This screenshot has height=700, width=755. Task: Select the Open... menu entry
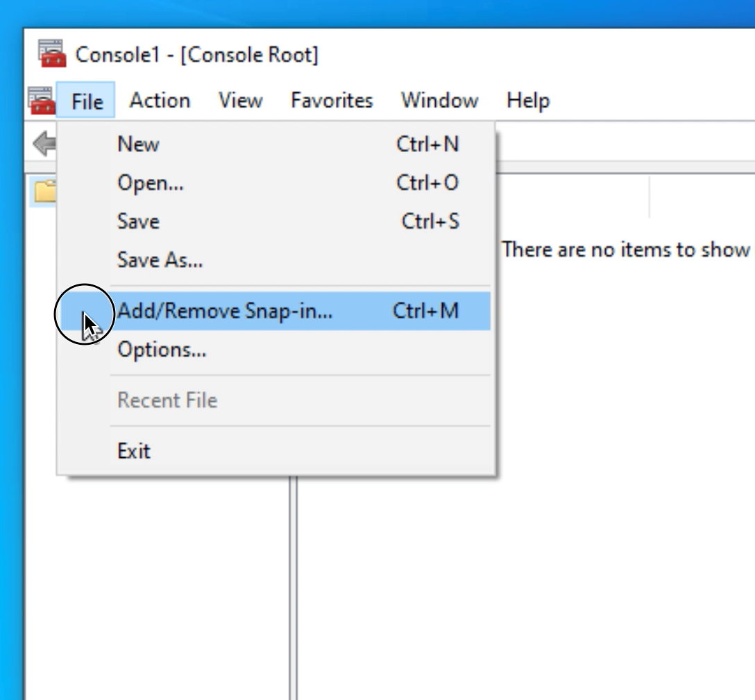151,183
